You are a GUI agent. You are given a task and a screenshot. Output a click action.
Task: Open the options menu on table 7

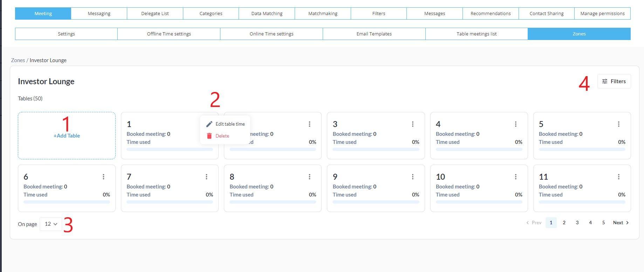pos(206,177)
